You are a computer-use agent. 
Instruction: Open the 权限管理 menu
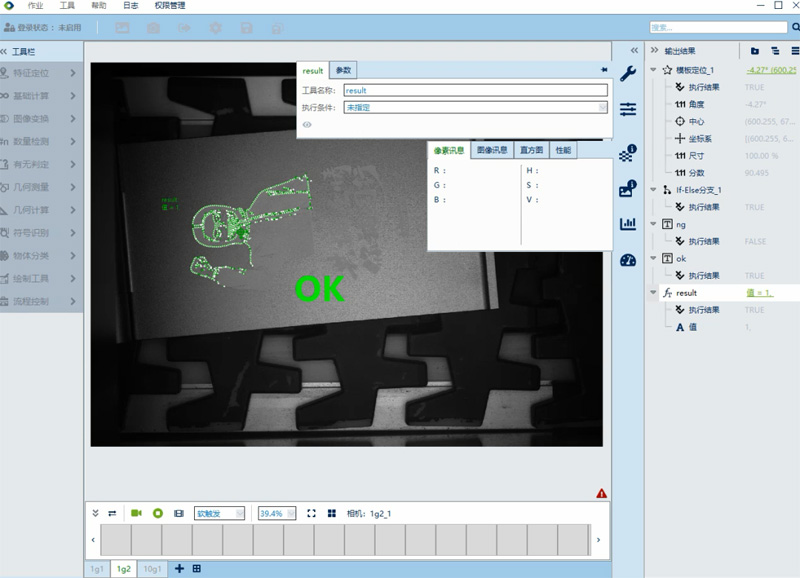tap(170, 6)
